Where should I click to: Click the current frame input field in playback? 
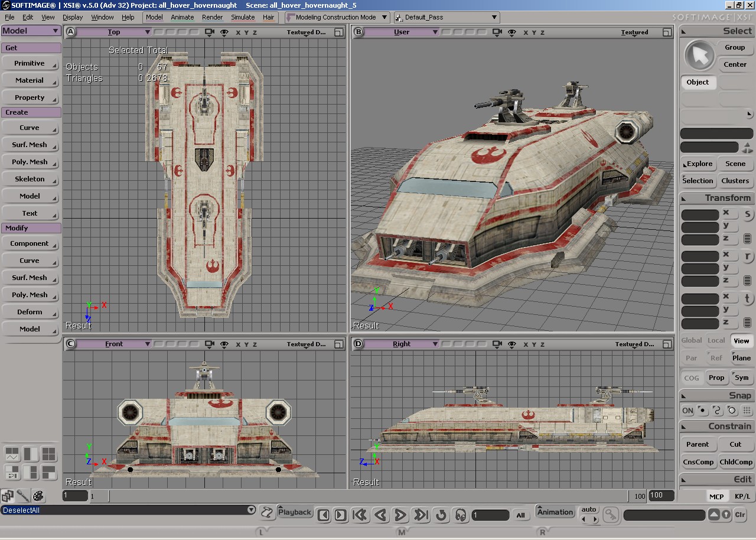click(490, 515)
